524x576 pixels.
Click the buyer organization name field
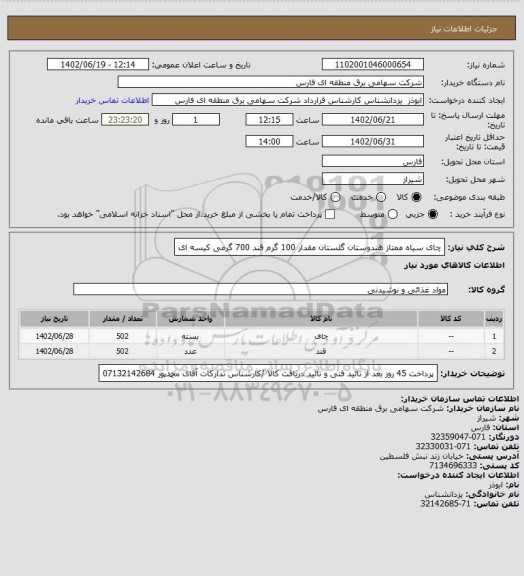[270, 82]
